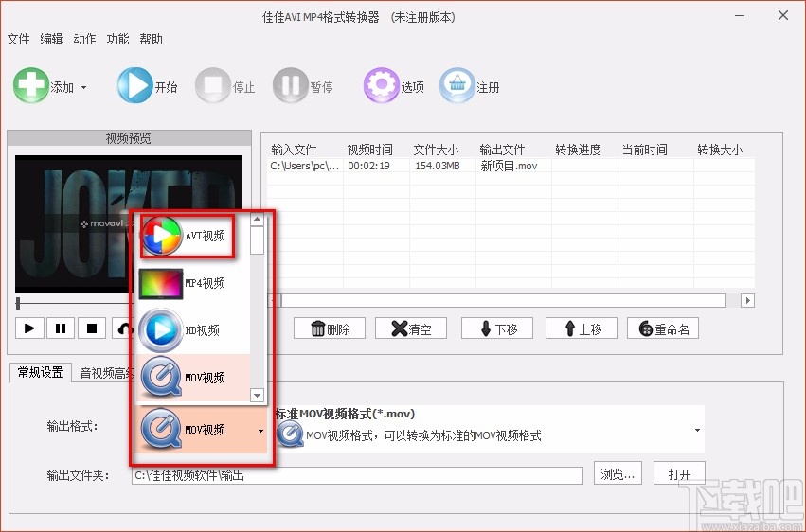Open the 动作 menu
The height and width of the screenshot is (532, 806).
[x=84, y=39]
